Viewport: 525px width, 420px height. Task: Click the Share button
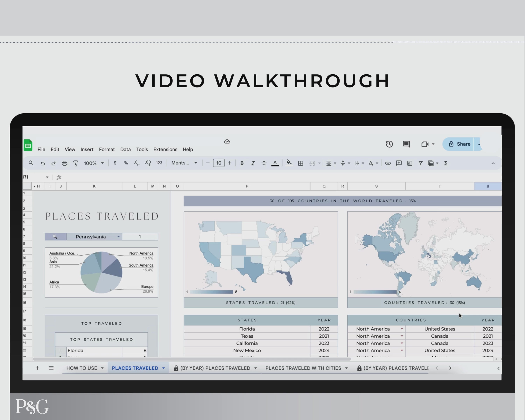pyautogui.click(x=459, y=144)
